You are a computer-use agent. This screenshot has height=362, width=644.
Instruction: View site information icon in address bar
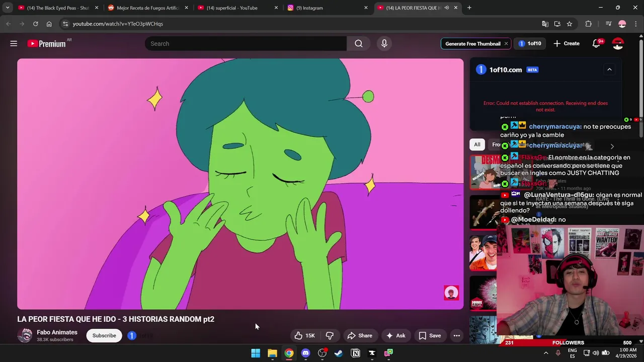point(65,24)
